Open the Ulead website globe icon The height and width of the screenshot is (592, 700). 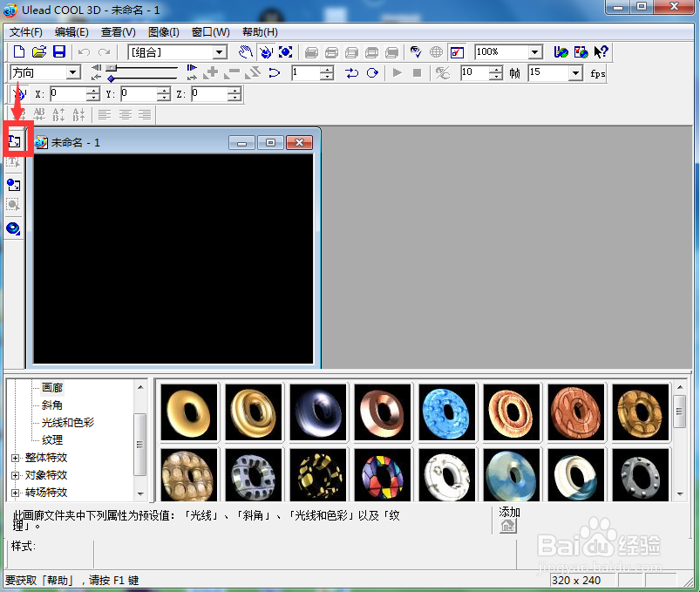561,52
